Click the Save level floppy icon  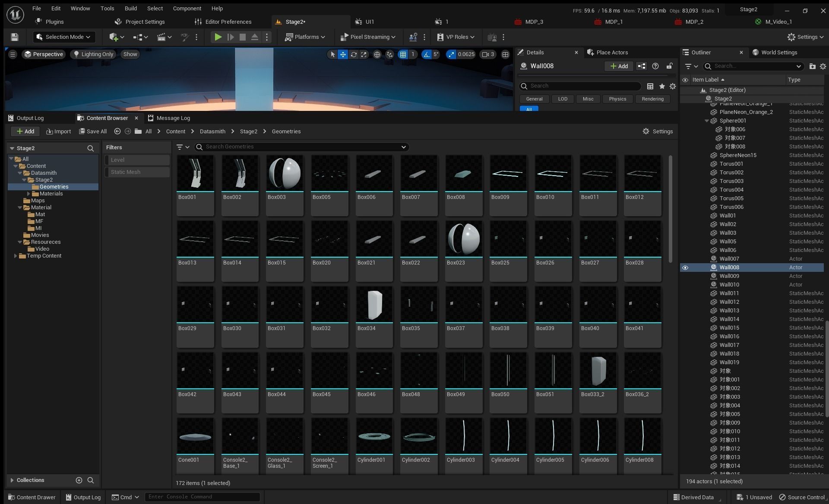15,37
